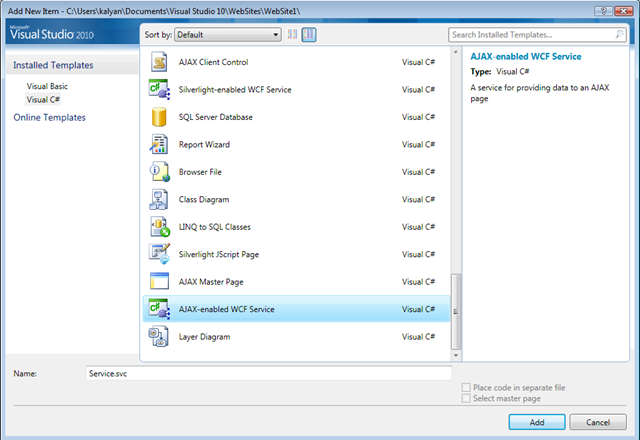Click the AJAX Master Page icon
This screenshot has width=640, height=440.
pyautogui.click(x=159, y=282)
